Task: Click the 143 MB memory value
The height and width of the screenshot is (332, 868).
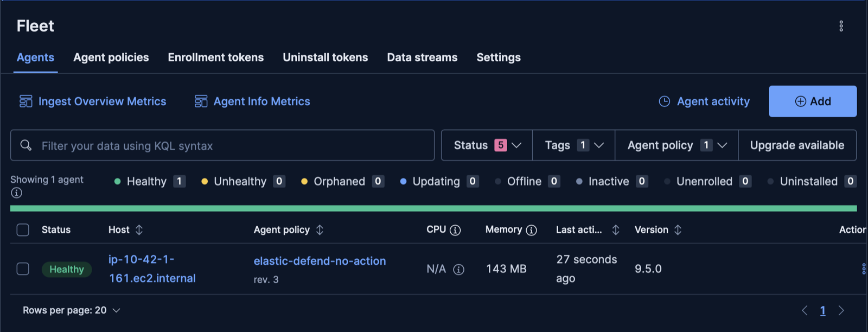Action: (506, 269)
